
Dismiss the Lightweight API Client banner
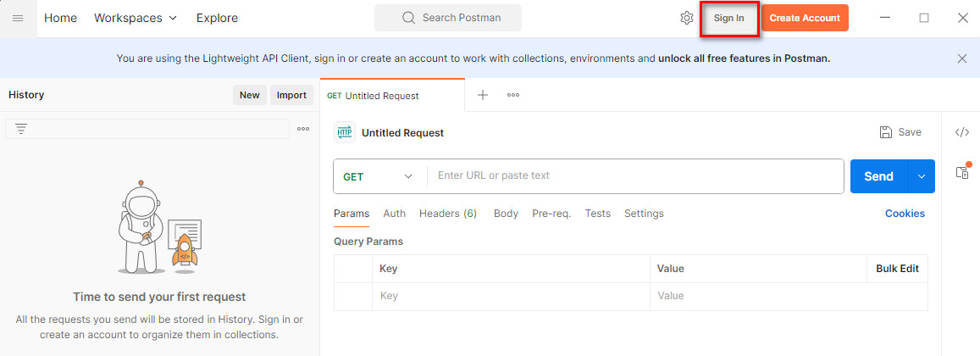click(962, 58)
